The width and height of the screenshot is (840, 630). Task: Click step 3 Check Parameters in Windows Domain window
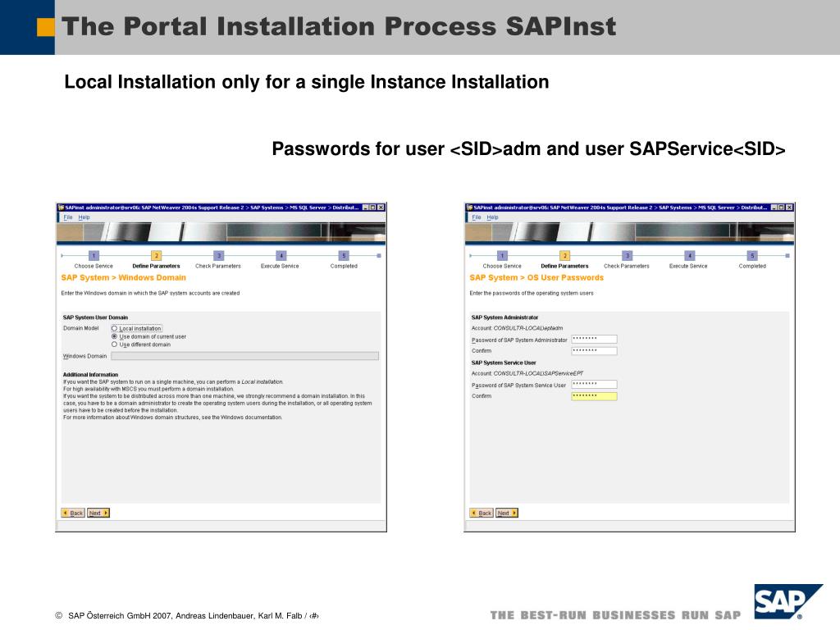tap(218, 256)
